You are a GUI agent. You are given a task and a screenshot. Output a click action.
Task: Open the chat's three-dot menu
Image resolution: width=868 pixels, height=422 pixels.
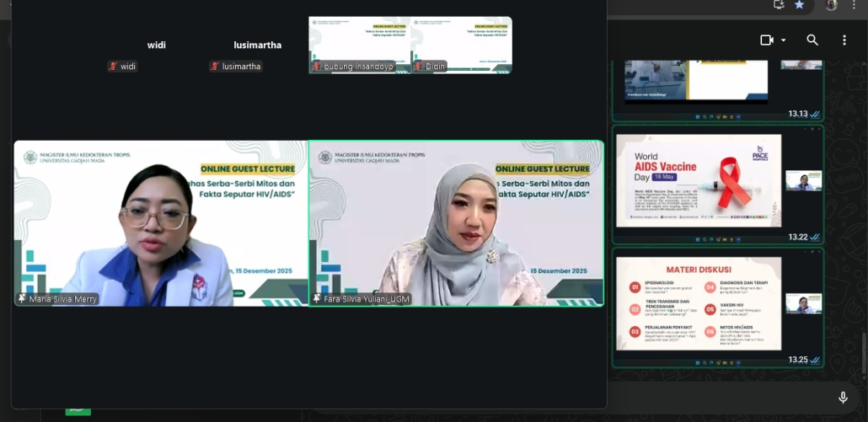click(x=844, y=40)
